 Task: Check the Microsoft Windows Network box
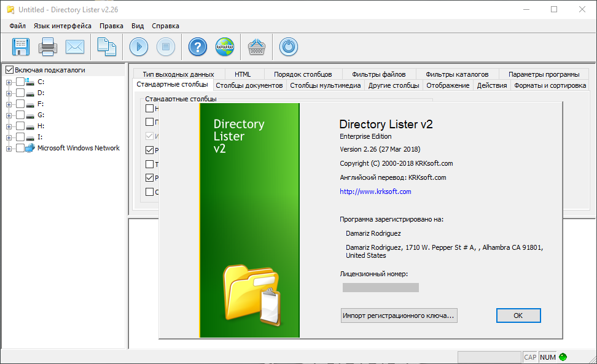coord(20,148)
